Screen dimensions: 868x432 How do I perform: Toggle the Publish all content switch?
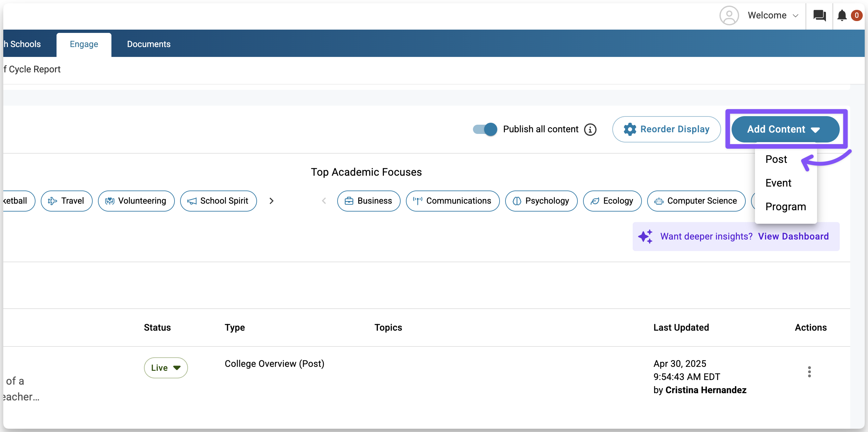(x=485, y=130)
